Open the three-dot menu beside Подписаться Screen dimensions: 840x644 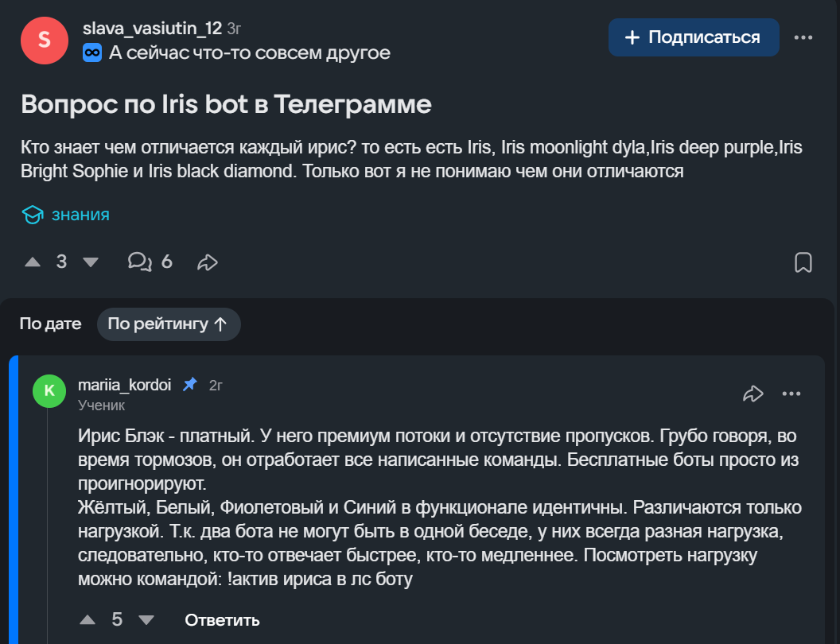(x=803, y=37)
